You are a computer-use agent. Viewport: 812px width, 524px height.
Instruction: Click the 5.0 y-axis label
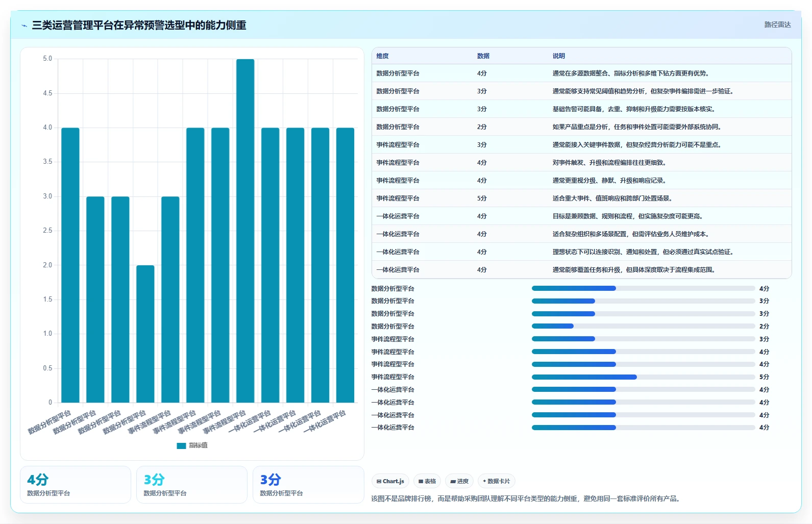tap(47, 59)
